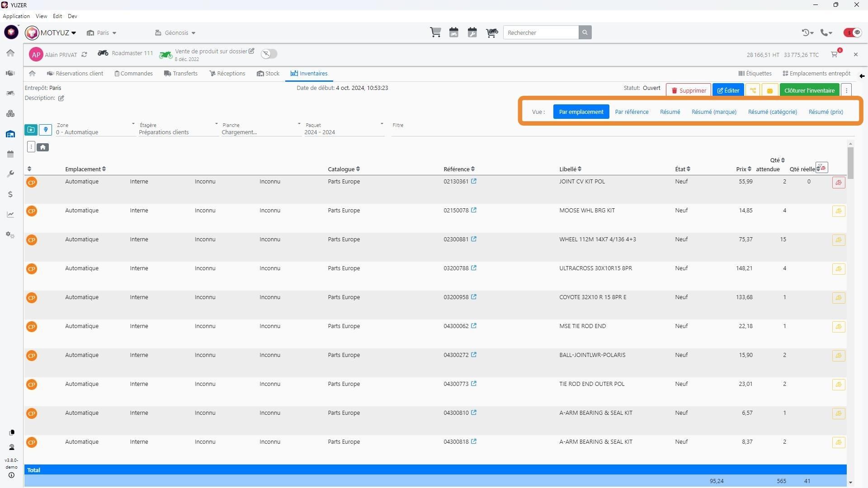868x488 pixels.
Task: Open the motorcycle cart icon
Action: [x=491, y=33]
